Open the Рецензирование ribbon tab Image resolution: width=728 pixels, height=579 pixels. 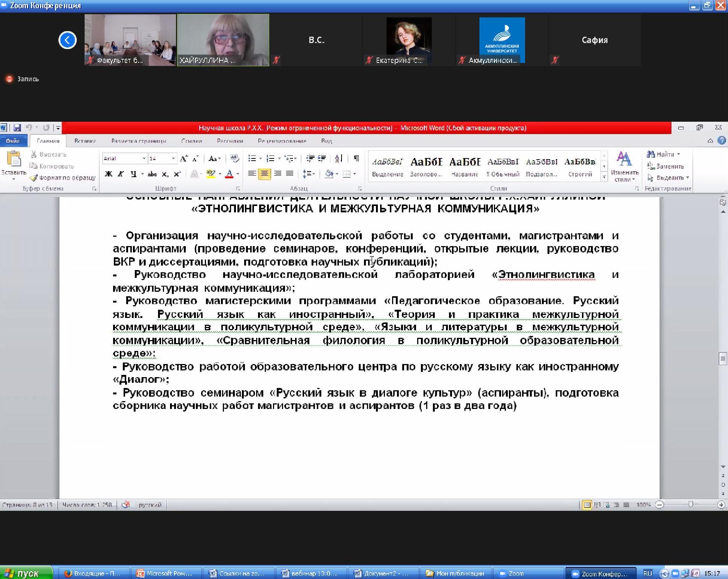tap(282, 141)
